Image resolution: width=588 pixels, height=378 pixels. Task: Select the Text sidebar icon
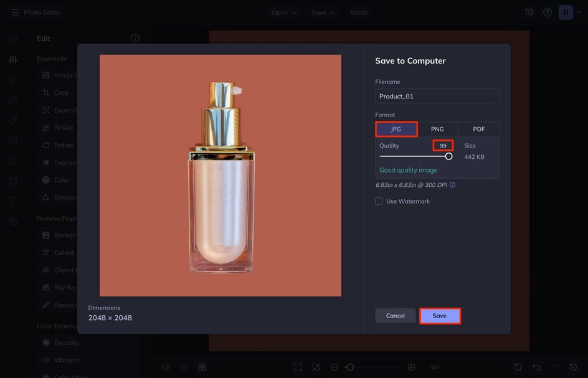pyautogui.click(x=13, y=201)
